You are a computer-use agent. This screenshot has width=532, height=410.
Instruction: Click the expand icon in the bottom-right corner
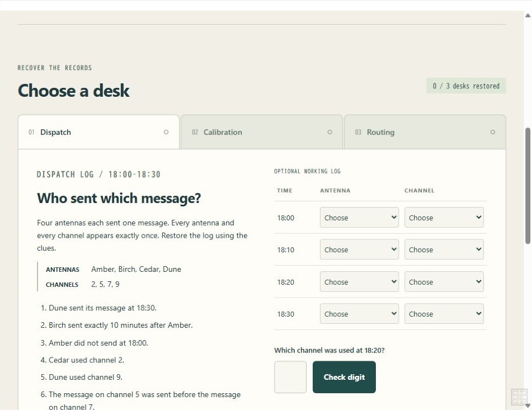point(519,397)
